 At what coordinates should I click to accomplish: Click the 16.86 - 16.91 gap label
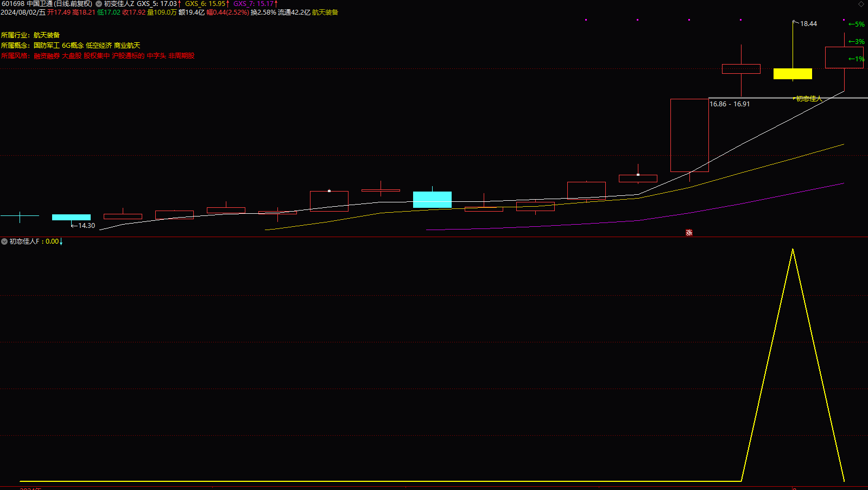click(730, 104)
